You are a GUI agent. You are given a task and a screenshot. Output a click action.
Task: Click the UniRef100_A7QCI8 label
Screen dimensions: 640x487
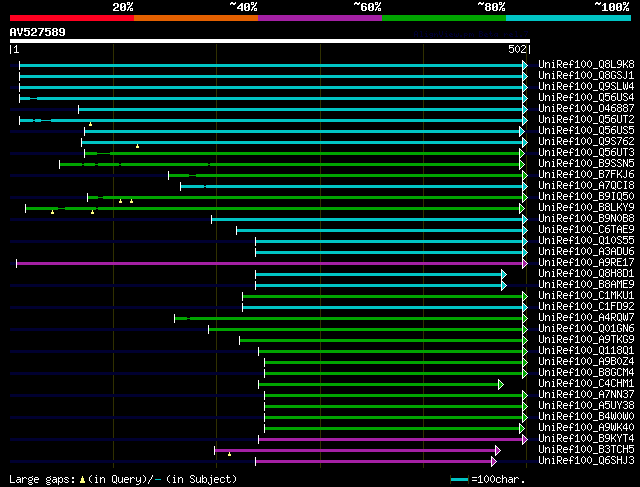pos(586,186)
